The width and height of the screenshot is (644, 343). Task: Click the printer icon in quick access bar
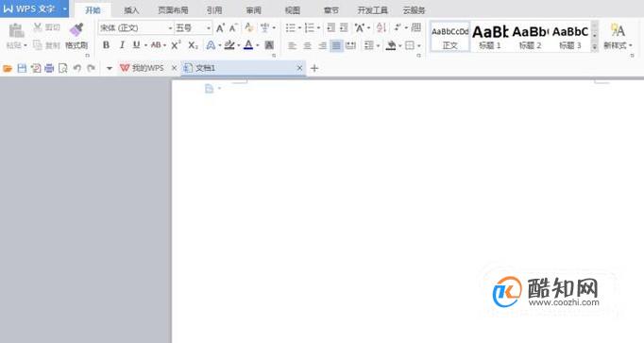coord(49,68)
